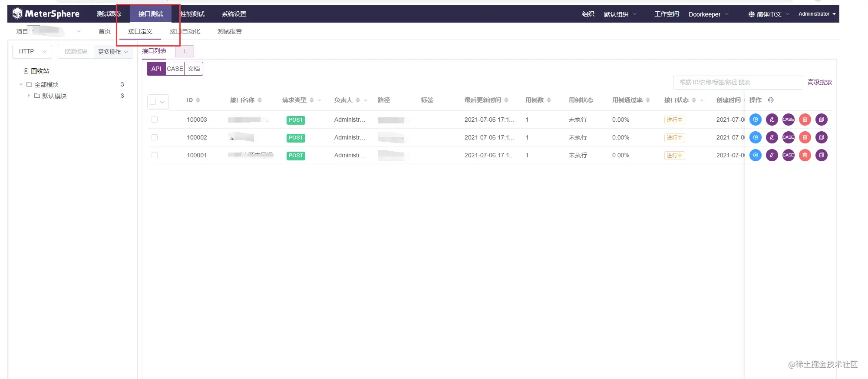Screen dimensions: 868x379
Task: Copy the API in row 100001
Action: tap(822, 155)
